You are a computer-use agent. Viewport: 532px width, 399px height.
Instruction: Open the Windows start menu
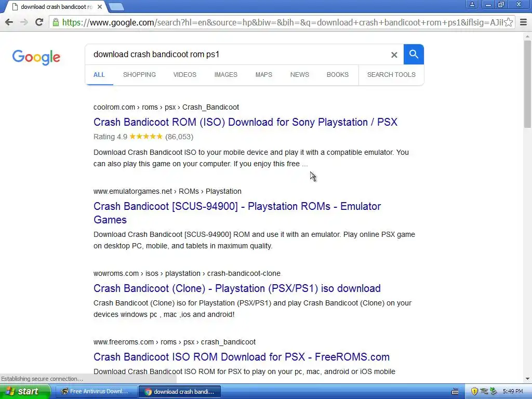25,391
